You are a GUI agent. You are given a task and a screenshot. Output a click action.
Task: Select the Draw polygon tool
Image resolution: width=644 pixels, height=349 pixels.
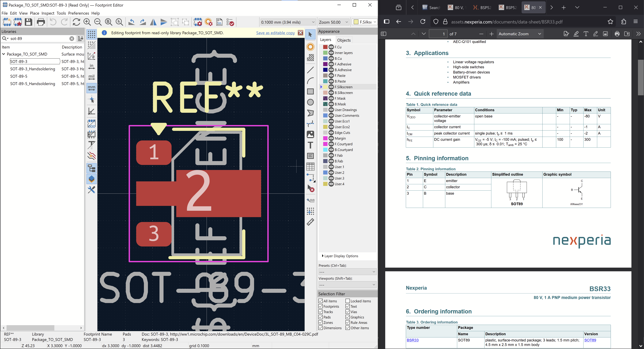(310, 113)
